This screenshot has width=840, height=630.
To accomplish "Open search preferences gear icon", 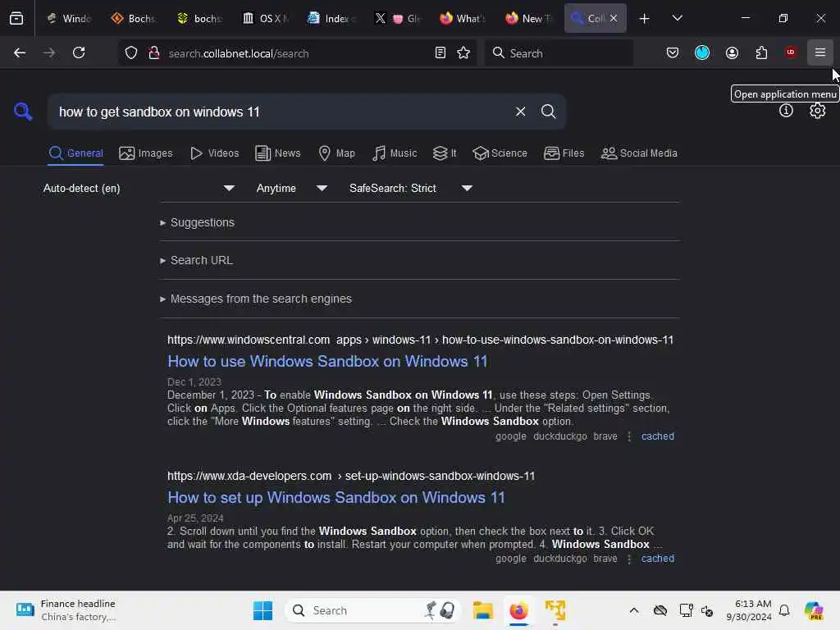I will point(817,111).
